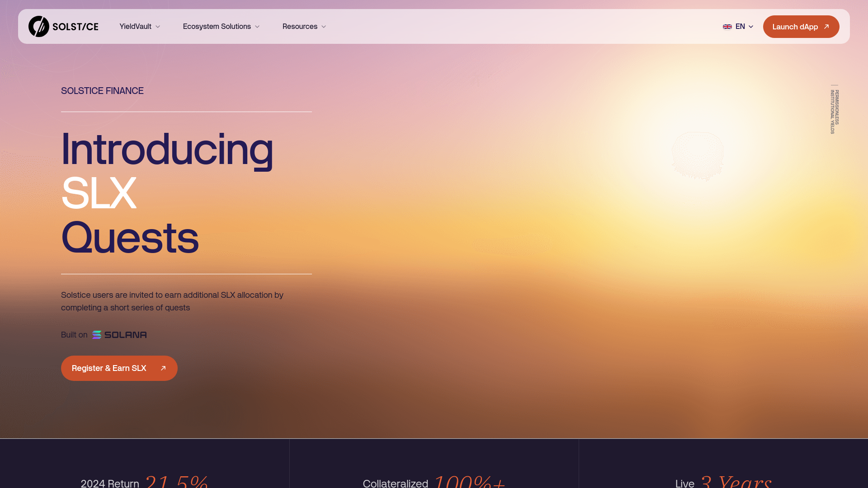Click the SOLANA wordmark
The height and width of the screenshot is (488, 868).
[x=126, y=335]
